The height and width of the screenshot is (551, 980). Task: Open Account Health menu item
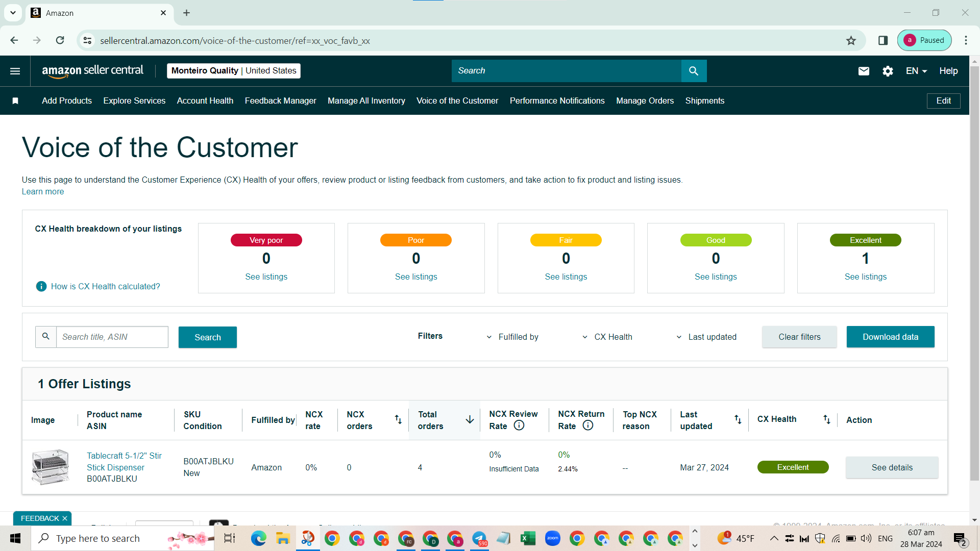tap(205, 101)
